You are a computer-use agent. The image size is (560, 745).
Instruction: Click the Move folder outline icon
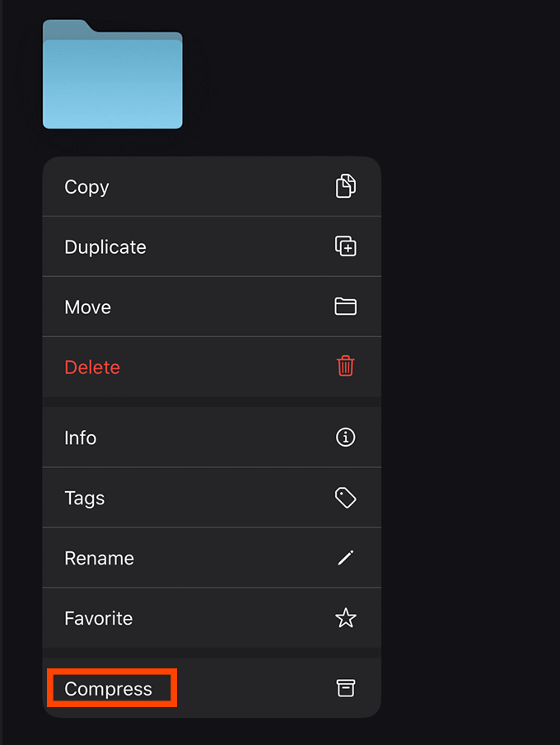click(x=346, y=307)
